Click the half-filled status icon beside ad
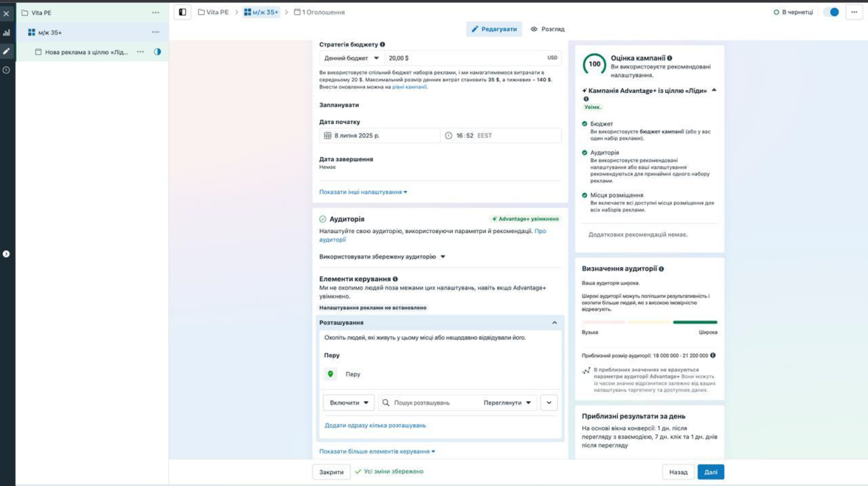 pyautogui.click(x=157, y=52)
